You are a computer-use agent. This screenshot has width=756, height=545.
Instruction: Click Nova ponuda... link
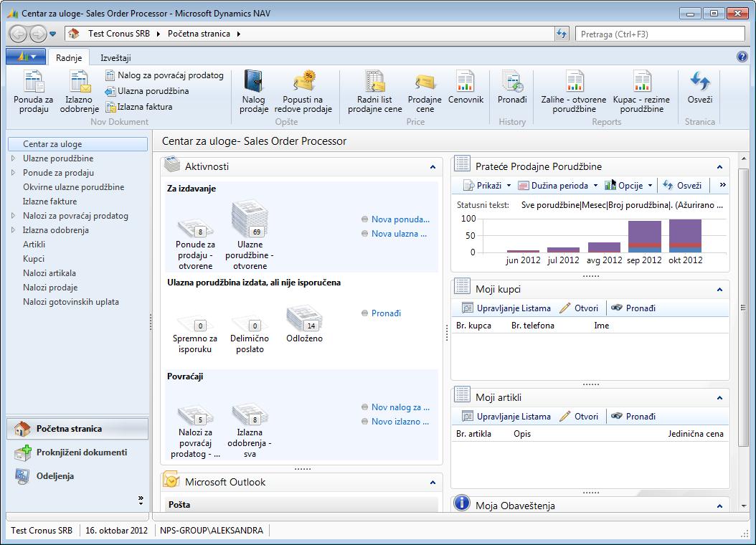[400, 219]
